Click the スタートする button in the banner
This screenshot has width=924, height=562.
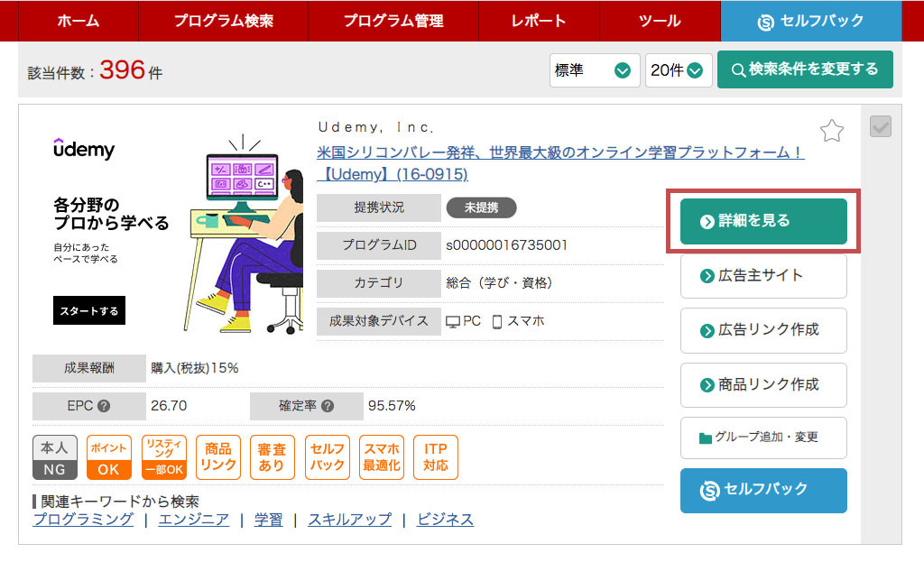(89, 310)
